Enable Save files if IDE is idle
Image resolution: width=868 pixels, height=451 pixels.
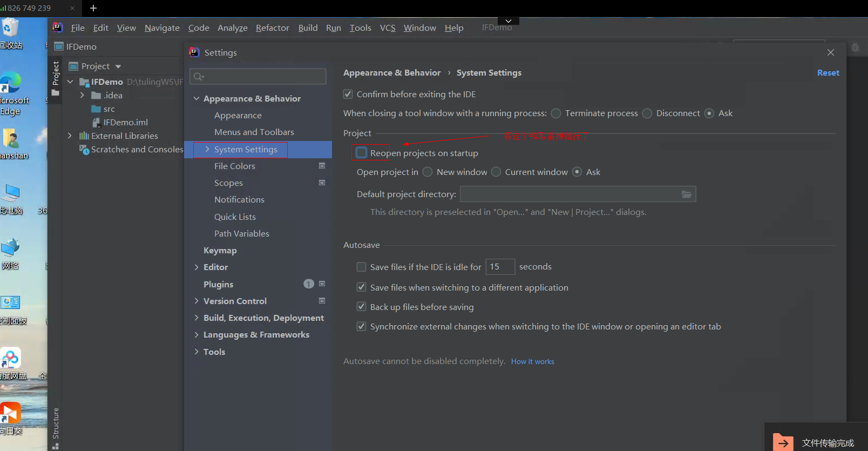pyautogui.click(x=362, y=267)
